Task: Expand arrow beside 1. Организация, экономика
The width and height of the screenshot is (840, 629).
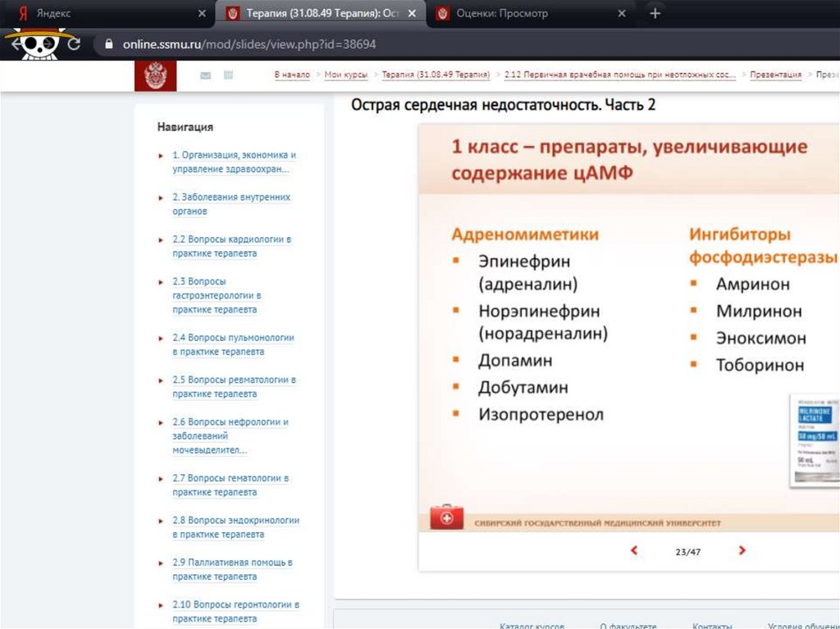Action: pyautogui.click(x=161, y=156)
